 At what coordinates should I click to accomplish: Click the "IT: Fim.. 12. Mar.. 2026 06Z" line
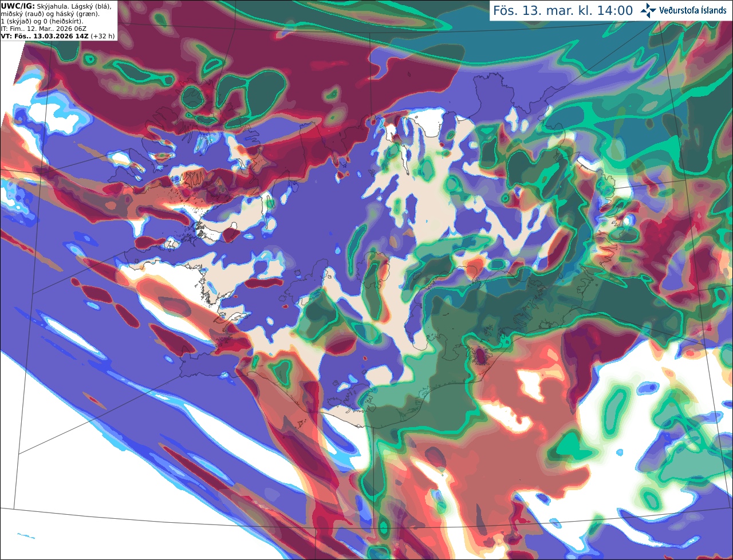44,29
